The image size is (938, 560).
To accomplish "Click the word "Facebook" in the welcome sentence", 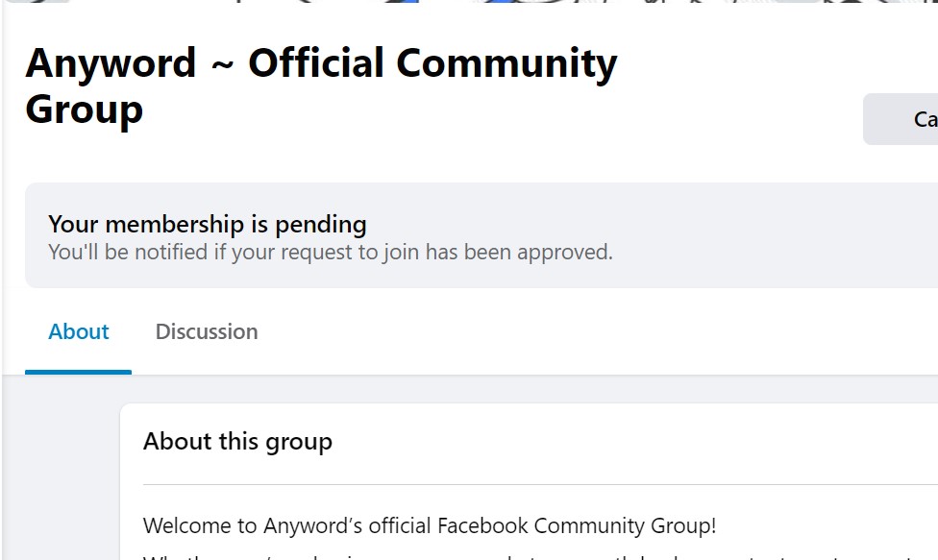I will (x=483, y=526).
